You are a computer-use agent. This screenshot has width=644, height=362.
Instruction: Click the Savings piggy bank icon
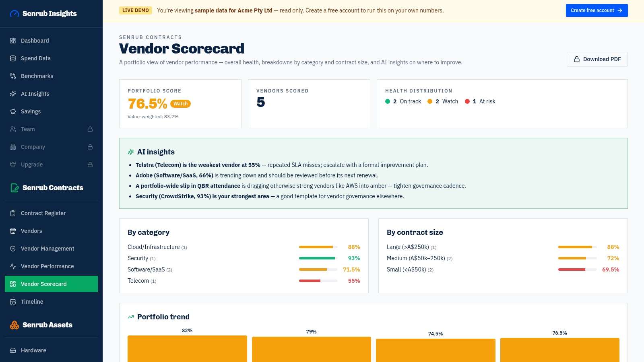coord(13,111)
